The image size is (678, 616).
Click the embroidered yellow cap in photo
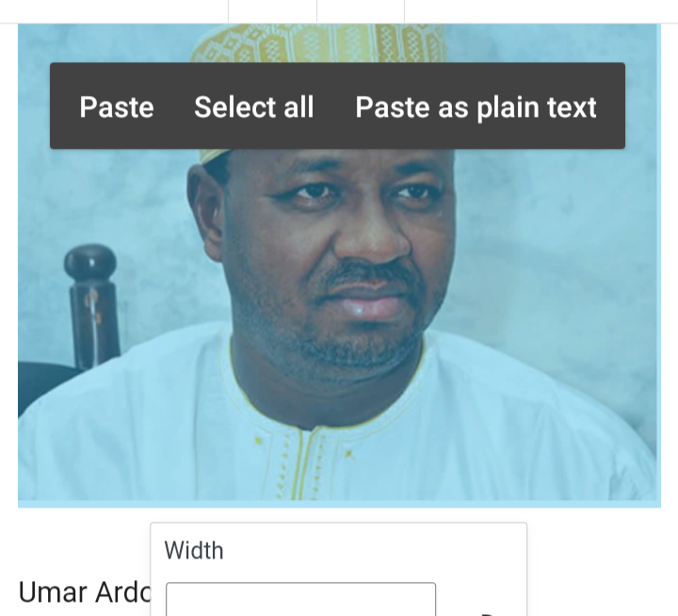click(x=318, y=43)
